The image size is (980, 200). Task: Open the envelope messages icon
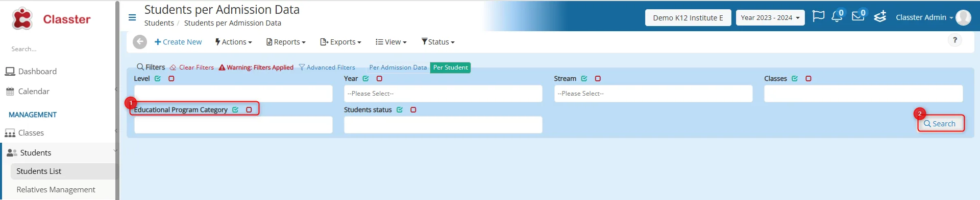tap(859, 16)
